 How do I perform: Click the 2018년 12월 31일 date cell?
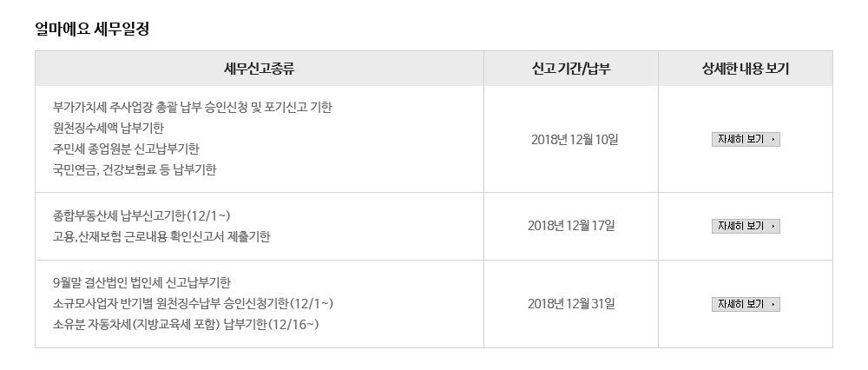[x=571, y=303]
